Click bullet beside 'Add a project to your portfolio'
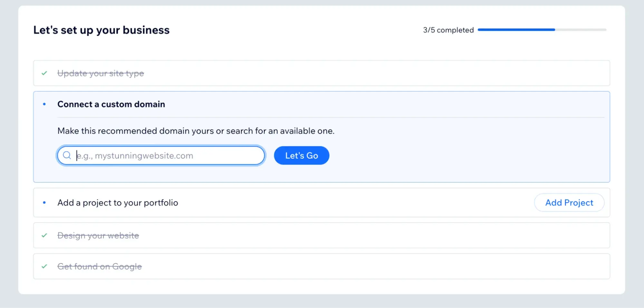The image size is (644, 308). click(44, 203)
